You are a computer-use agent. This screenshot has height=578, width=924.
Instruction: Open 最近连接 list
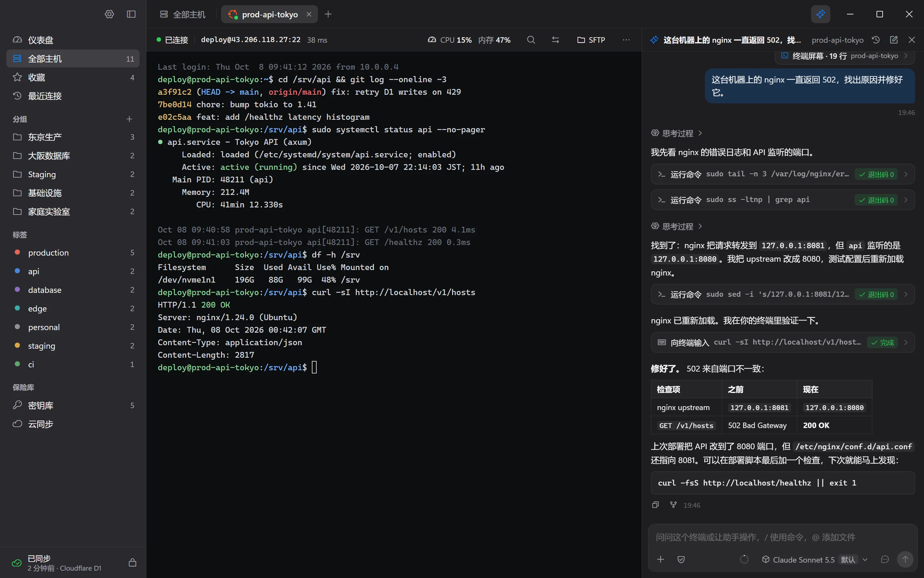73,96
